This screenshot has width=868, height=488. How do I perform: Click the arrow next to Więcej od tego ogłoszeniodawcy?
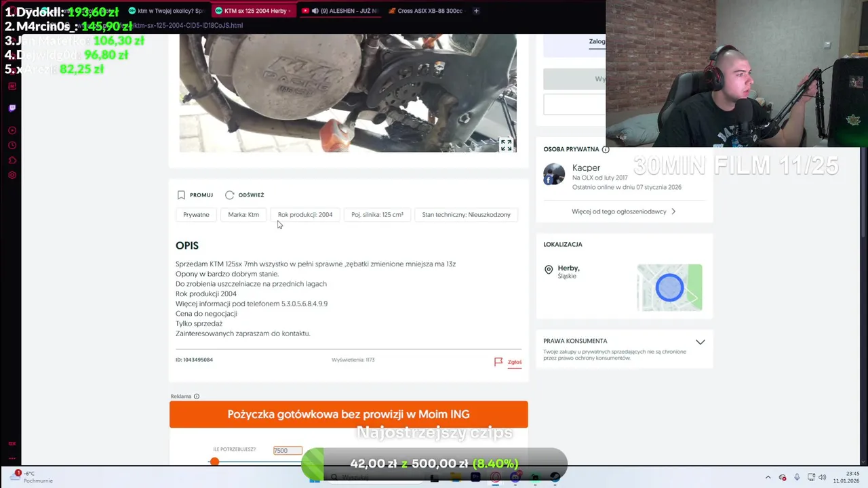[673, 211]
